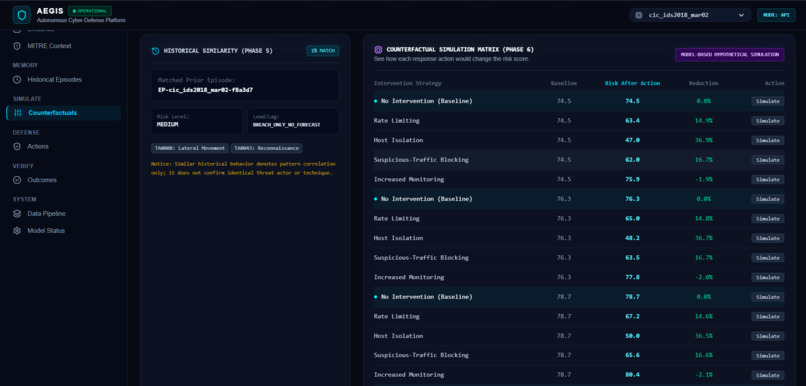Simulate Increased Monitoring with baseline 76.3
806x386 pixels.
click(767, 277)
